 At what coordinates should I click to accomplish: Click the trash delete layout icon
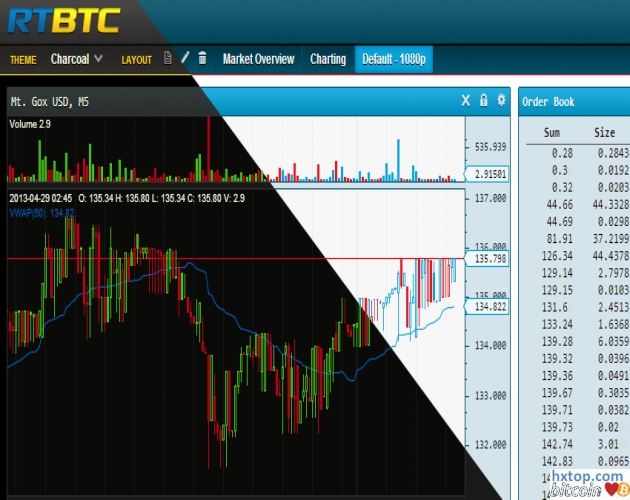[202, 59]
